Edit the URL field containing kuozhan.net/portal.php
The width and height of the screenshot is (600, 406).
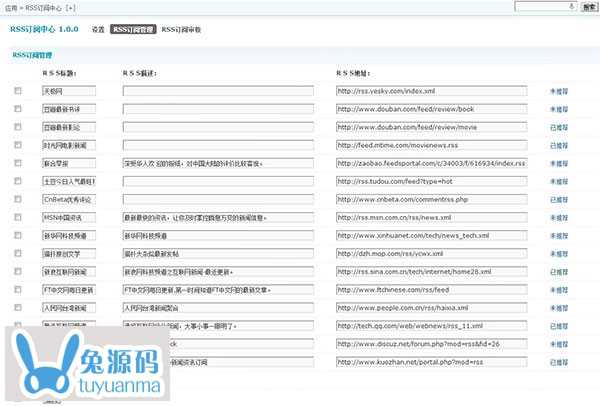tap(432, 362)
